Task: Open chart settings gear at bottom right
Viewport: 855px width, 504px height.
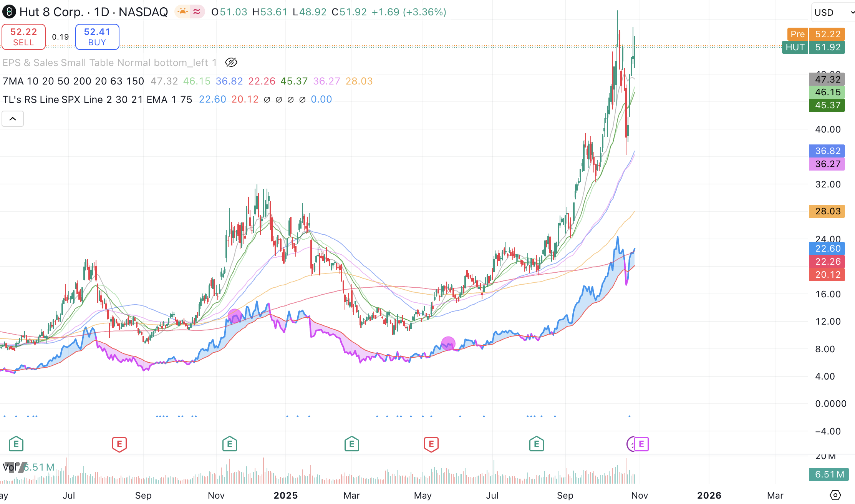Action: [x=835, y=495]
